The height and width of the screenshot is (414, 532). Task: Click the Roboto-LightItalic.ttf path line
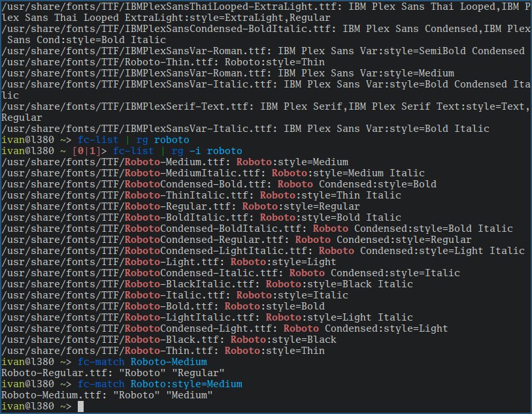207,317
